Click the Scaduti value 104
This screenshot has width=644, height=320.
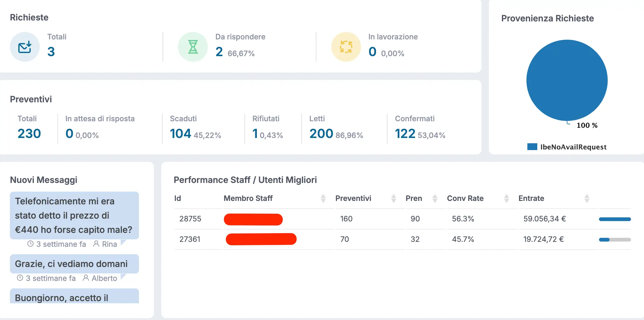pyautogui.click(x=180, y=134)
